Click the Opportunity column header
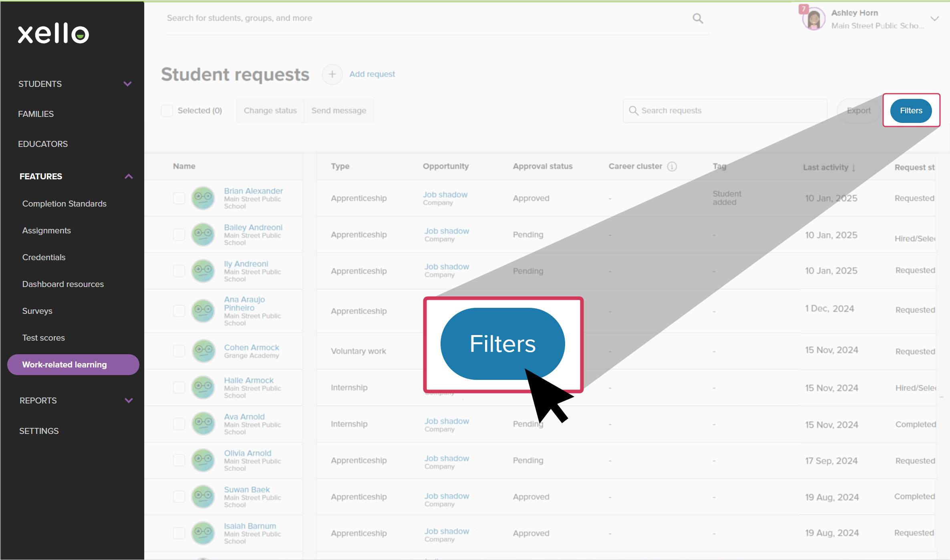Screen dimensions: 950x560 (446, 167)
